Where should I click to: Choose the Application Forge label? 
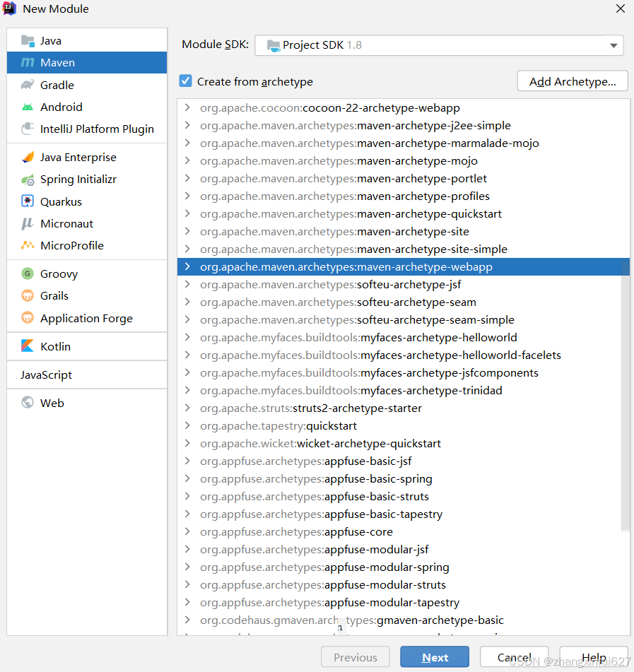click(x=87, y=319)
